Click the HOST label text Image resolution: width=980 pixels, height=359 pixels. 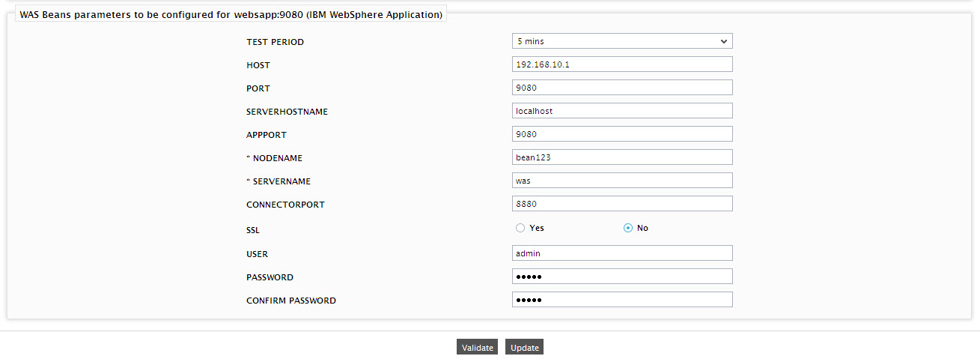click(x=258, y=65)
